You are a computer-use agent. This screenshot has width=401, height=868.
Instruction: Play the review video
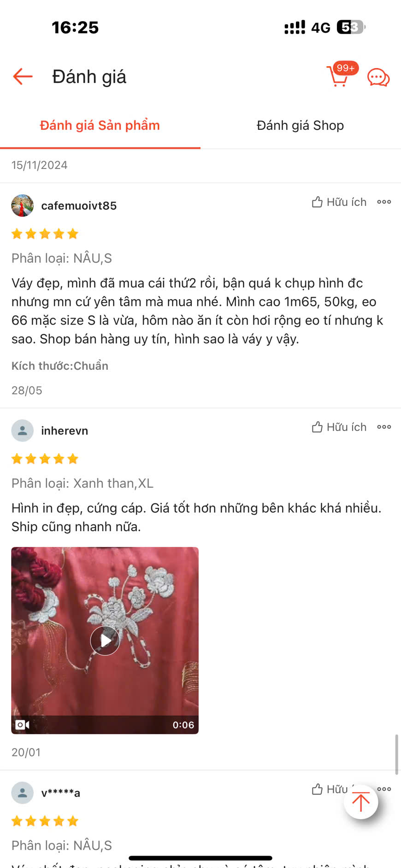tap(105, 640)
